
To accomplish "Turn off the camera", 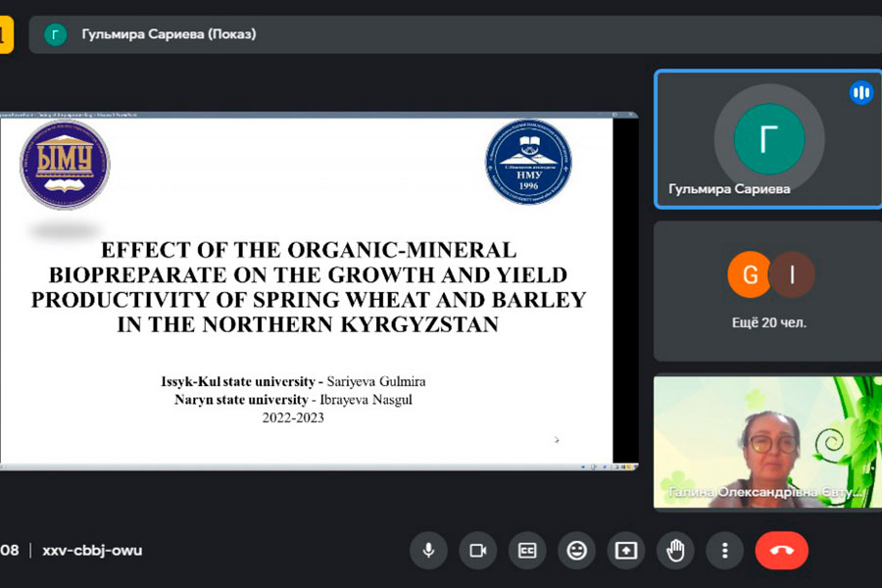I will [477, 550].
